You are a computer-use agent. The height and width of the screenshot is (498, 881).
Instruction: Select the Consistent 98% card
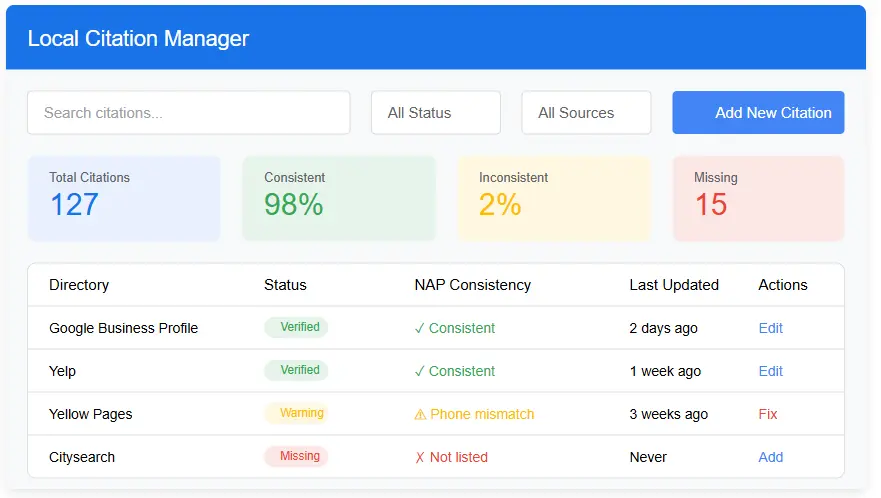pos(339,198)
